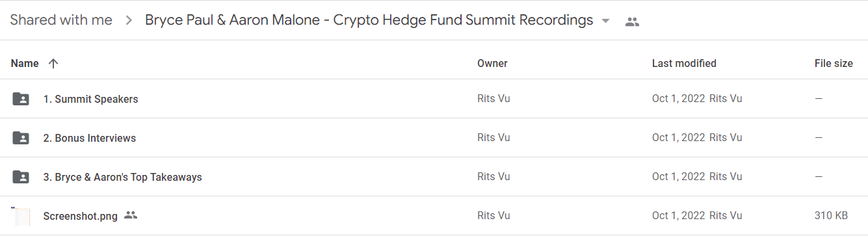Open the folder title dropdown arrow
Screen dimensions: 868x238
(606, 21)
